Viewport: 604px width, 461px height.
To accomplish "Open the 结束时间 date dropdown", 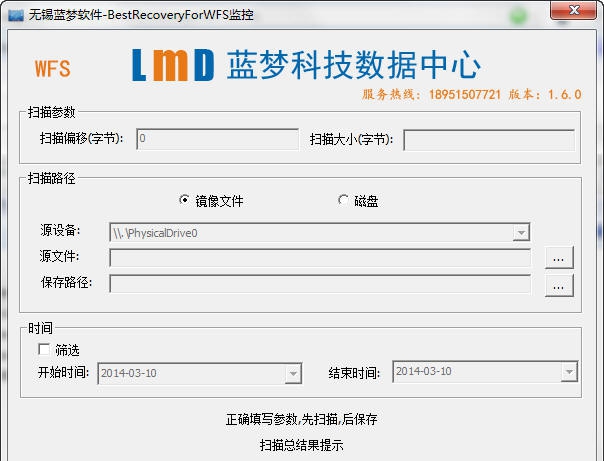I will [569, 372].
